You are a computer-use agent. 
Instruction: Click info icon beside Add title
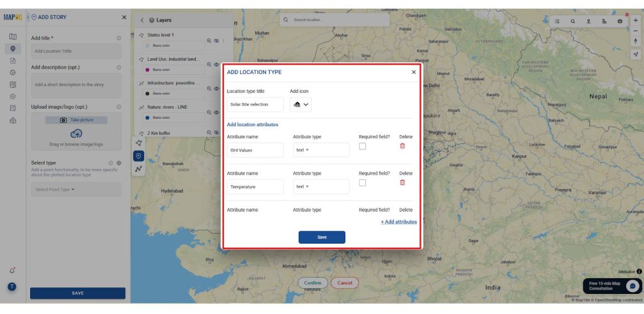[119, 38]
